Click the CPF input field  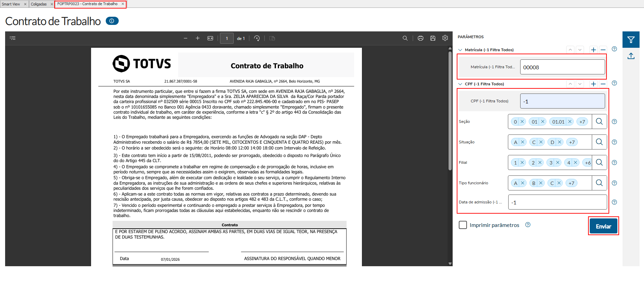562,101
